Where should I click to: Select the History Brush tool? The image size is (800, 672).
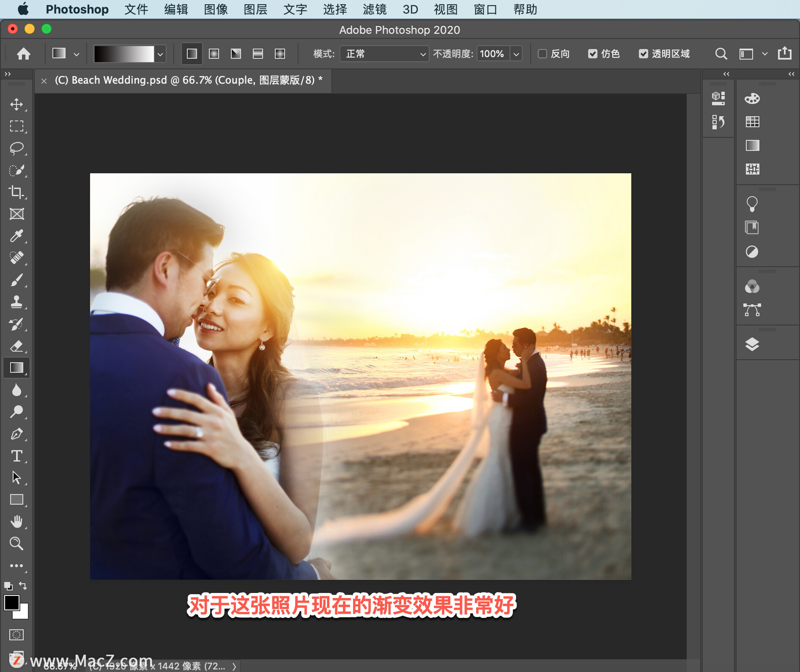coord(16,324)
